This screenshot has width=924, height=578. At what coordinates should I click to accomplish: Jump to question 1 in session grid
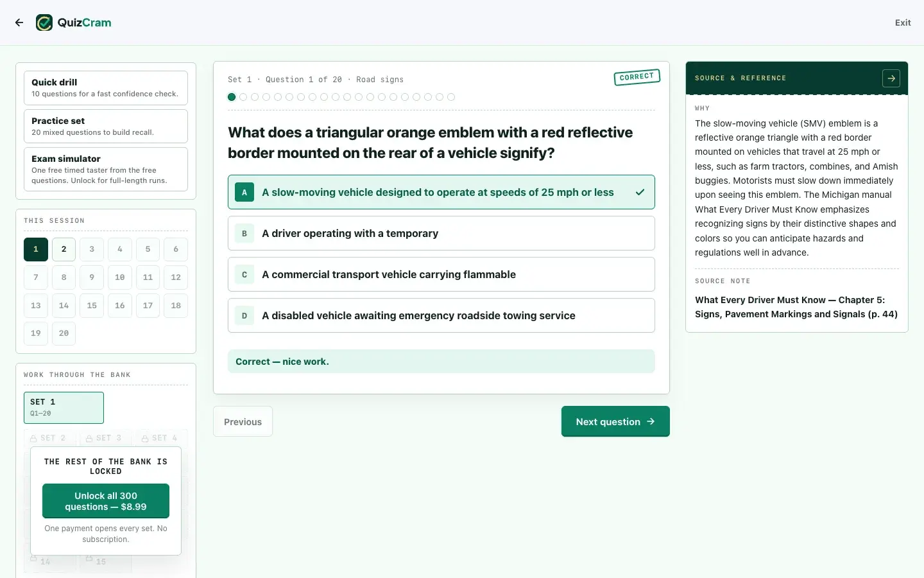[36, 249]
